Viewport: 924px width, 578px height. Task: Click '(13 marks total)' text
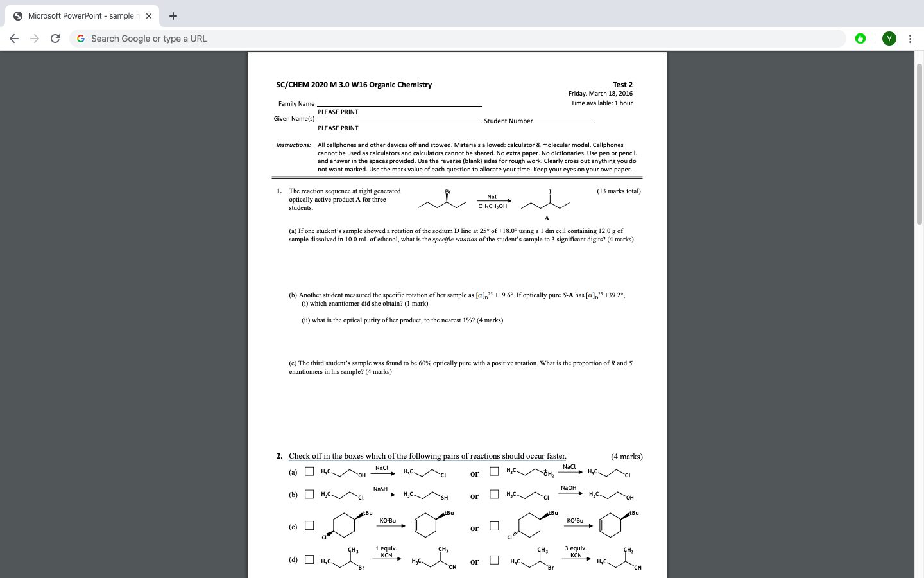pyautogui.click(x=619, y=191)
